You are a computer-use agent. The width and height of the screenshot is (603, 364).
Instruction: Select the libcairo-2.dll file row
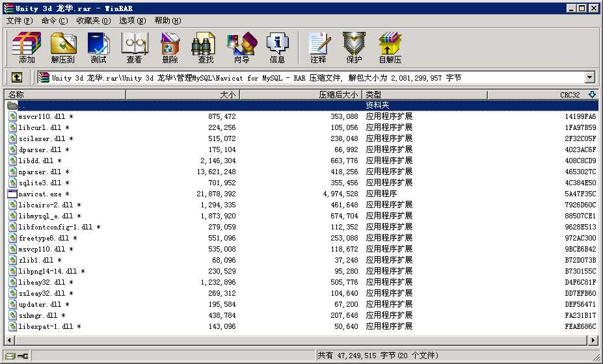tap(302, 205)
